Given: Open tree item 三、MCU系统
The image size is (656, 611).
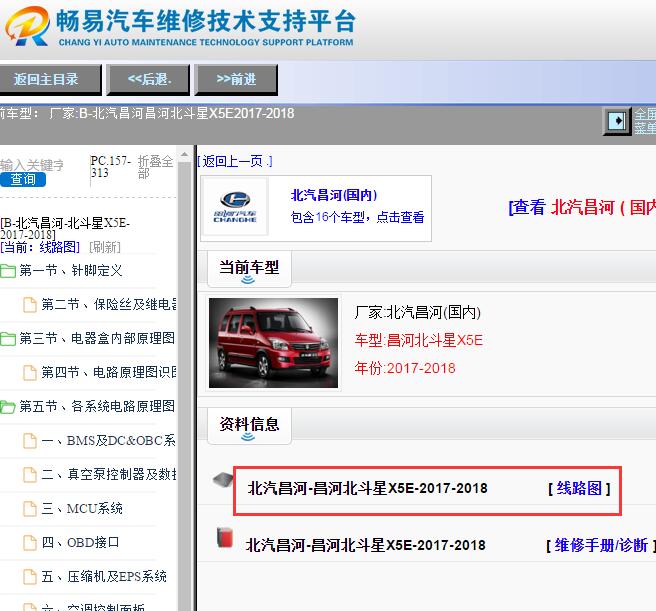Looking at the screenshot, I should tap(82, 508).
